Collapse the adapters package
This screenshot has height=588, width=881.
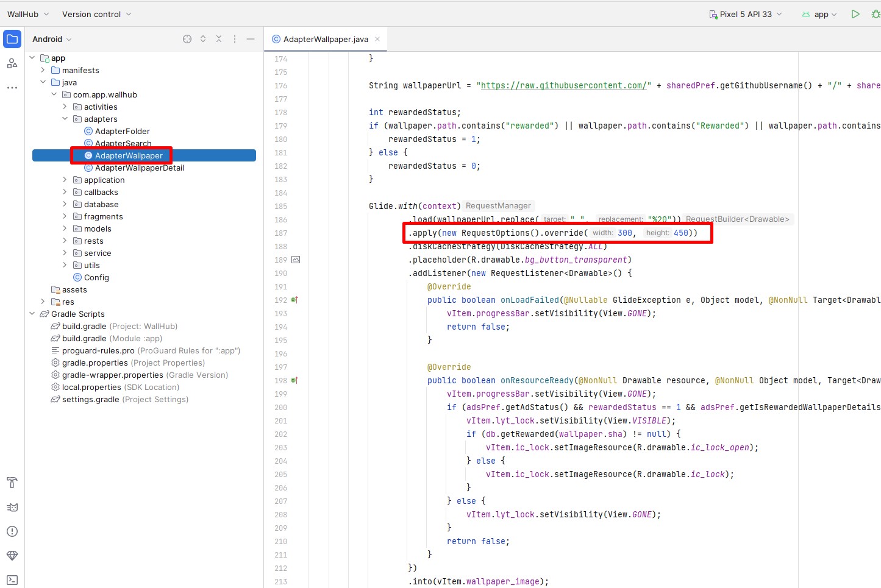65,119
